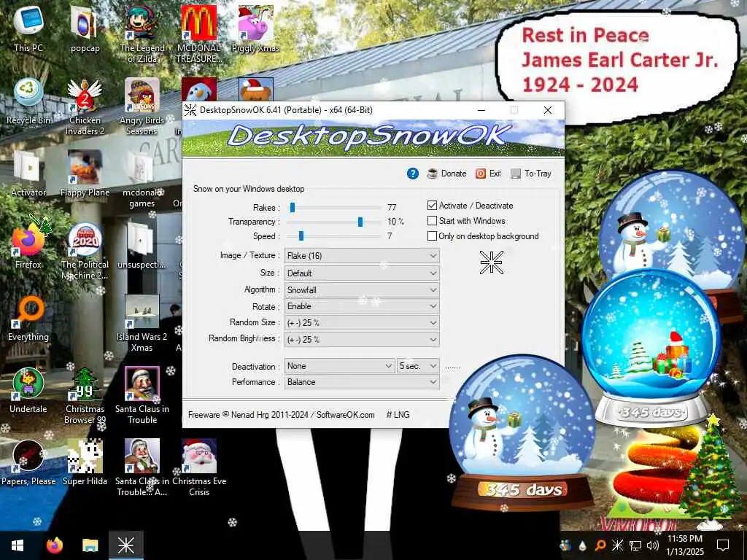
Task: Click the gifts snow globe with silver base
Action: [650, 348]
